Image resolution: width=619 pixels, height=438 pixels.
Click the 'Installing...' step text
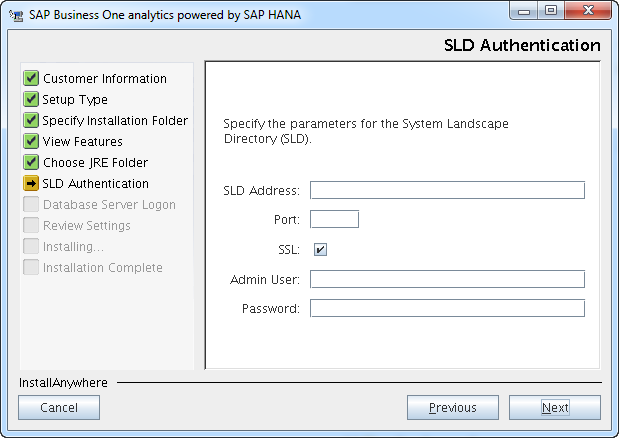tap(73, 247)
